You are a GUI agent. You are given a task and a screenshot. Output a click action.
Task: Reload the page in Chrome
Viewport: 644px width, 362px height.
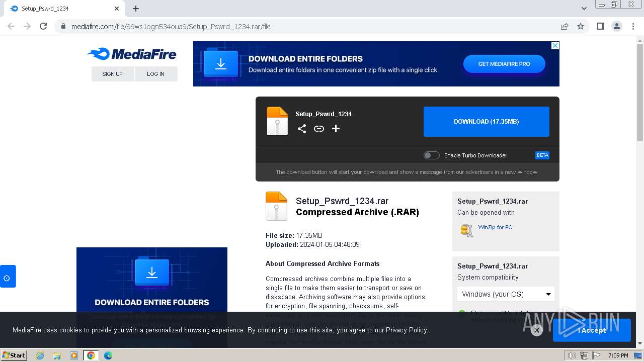[43, 26]
